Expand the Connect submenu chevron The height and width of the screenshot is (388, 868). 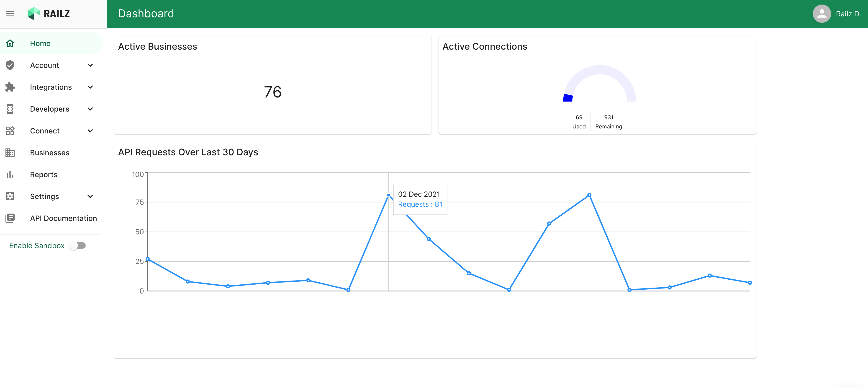90,131
